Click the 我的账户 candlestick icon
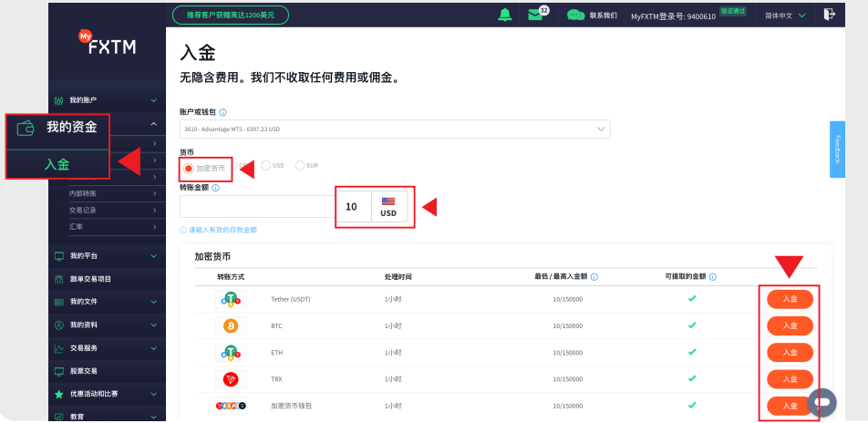868x423 pixels. tap(59, 101)
